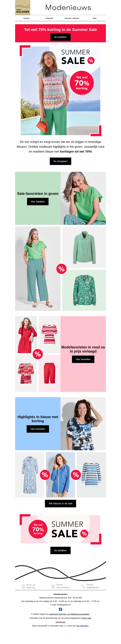Click the Atelier Goldner logo
The height and width of the screenshot is (644, 121).
23,8
